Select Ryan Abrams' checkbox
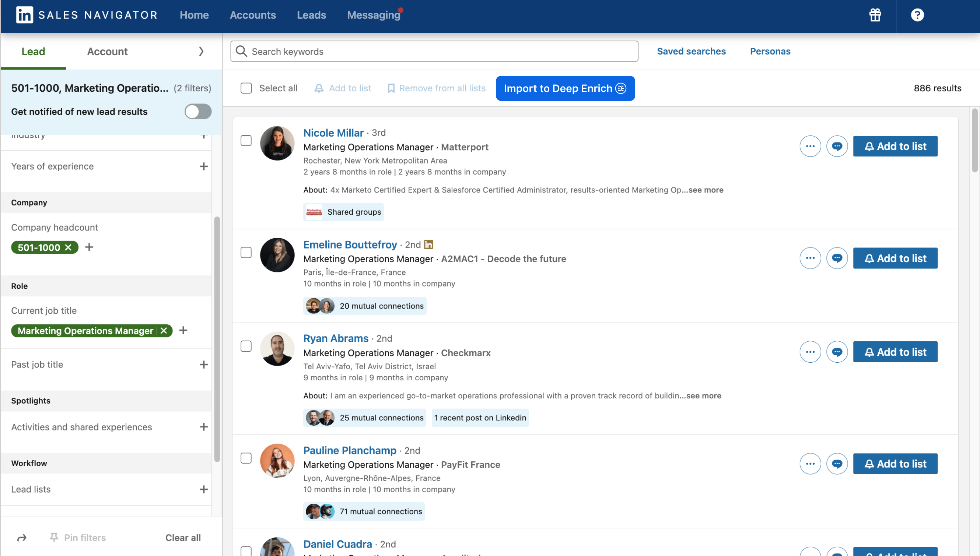This screenshot has height=556, width=980. pos(246,346)
